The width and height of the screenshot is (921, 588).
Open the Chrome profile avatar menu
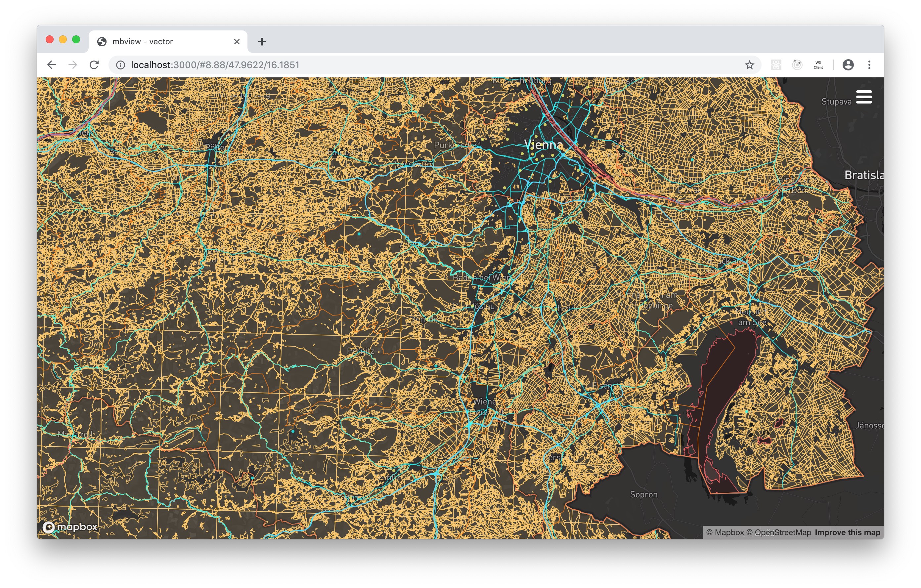point(848,65)
